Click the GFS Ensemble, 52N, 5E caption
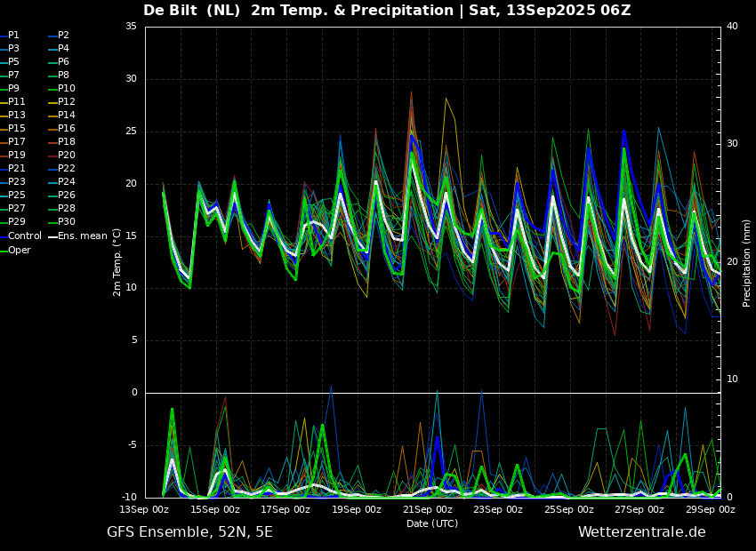 (189, 532)
